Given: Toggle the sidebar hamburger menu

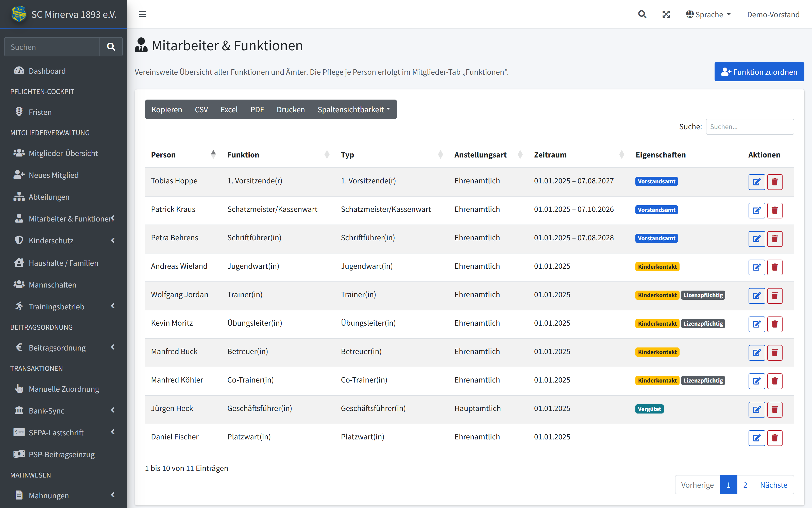Looking at the screenshot, I should 143,14.
